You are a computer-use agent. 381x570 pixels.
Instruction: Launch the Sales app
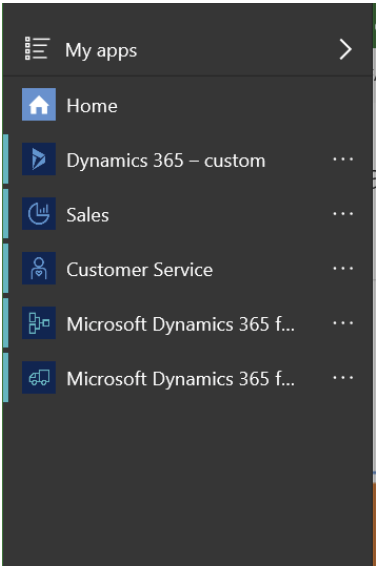coord(88,215)
